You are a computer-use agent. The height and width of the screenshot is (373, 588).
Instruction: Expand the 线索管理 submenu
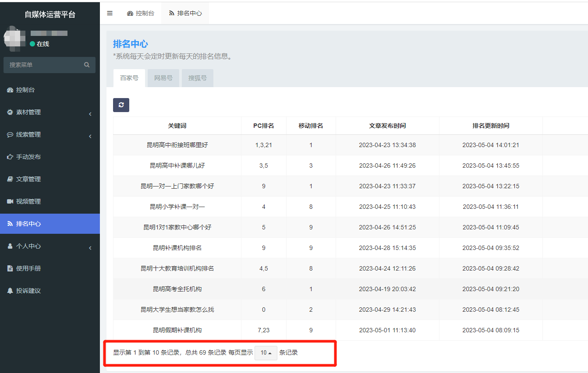click(x=28, y=134)
